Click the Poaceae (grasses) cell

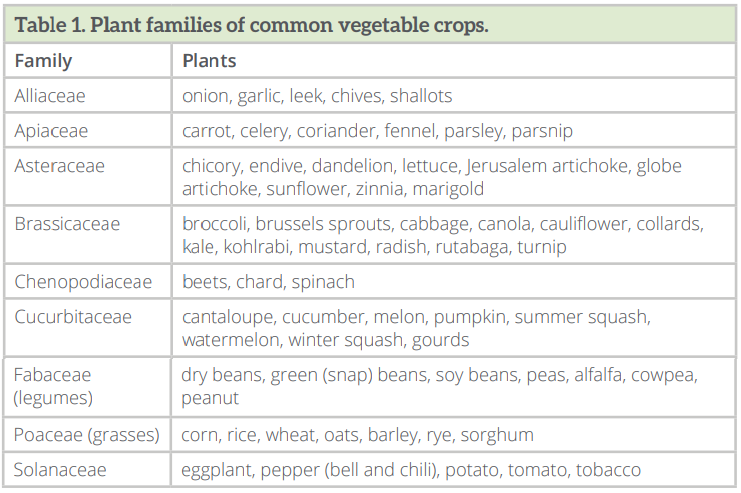(x=86, y=435)
